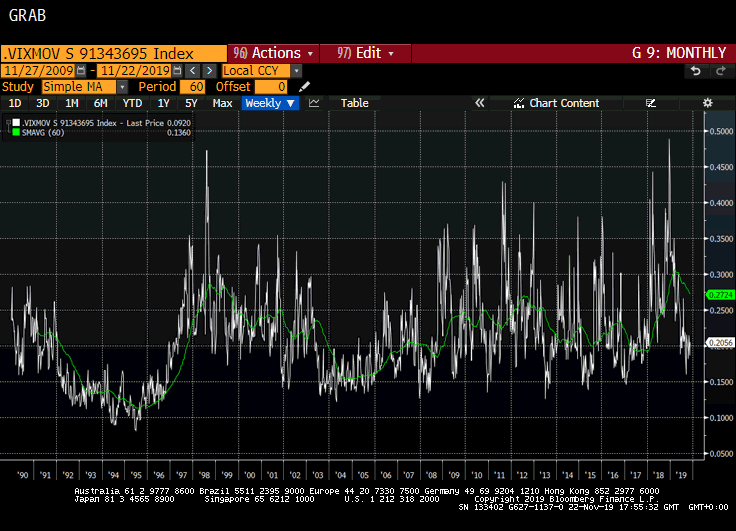Step date range back with left arrow
Image resolution: width=736 pixels, height=531 pixels.
point(192,71)
